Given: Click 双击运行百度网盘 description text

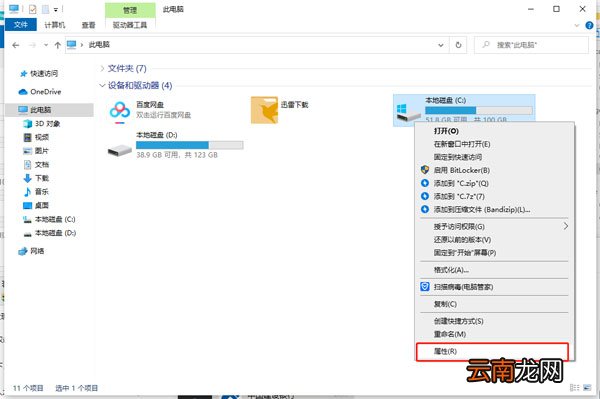Looking at the screenshot, I should pyautogui.click(x=163, y=115).
